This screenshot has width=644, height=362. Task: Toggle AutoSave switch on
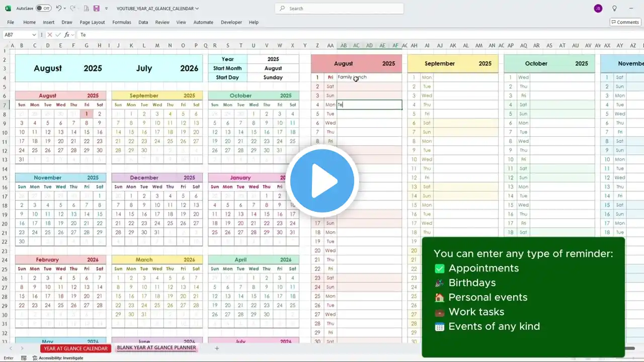tap(44, 9)
